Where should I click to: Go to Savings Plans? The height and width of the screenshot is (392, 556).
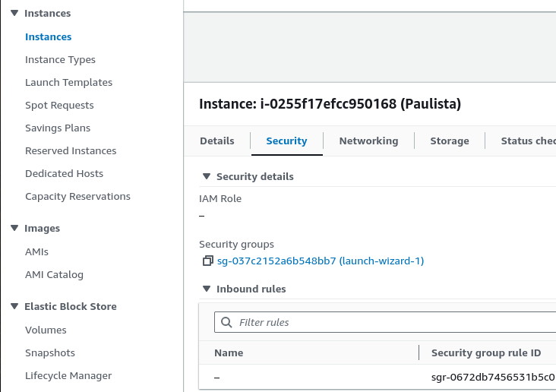pyautogui.click(x=58, y=128)
